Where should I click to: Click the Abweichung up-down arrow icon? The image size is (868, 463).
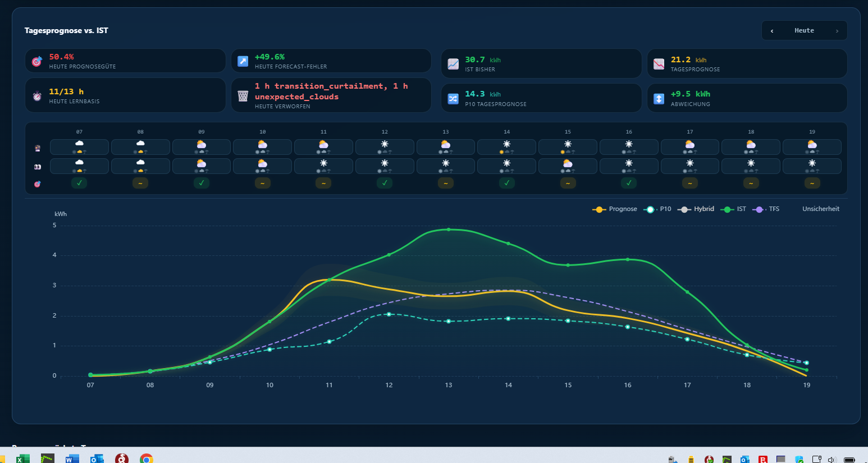pyautogui.click(x=659, y=99)
